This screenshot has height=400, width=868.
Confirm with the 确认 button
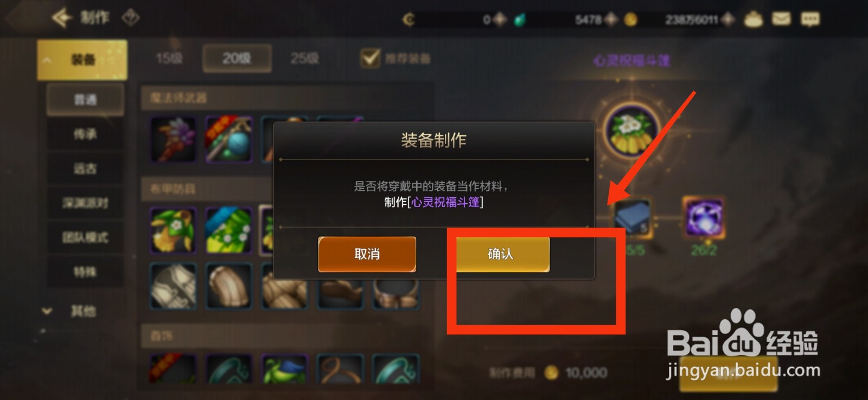click(x=501, y=254)
